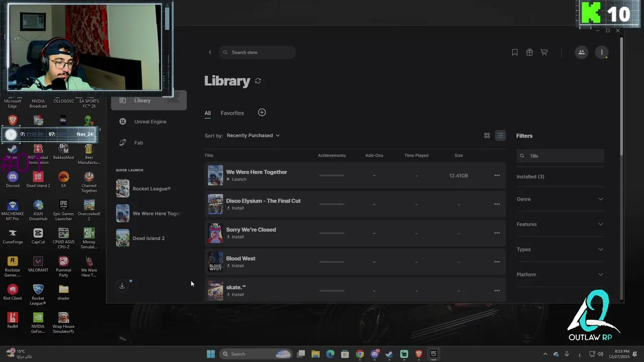Switch library to grid view
Image resolution: width=644 pixels, height=362 pixels.
click(x=487, y=136)
